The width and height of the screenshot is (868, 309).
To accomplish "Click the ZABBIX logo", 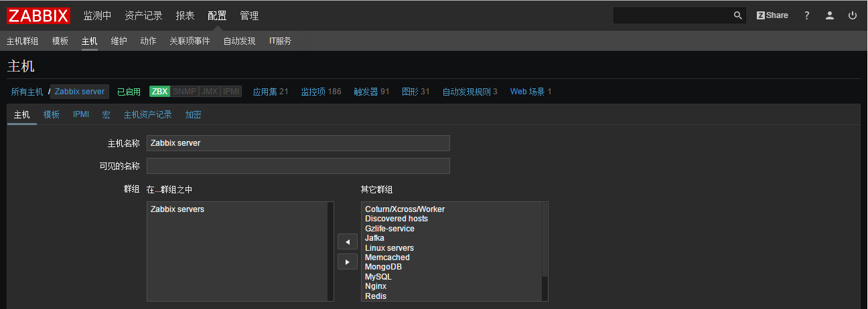I will coord(39,15).
